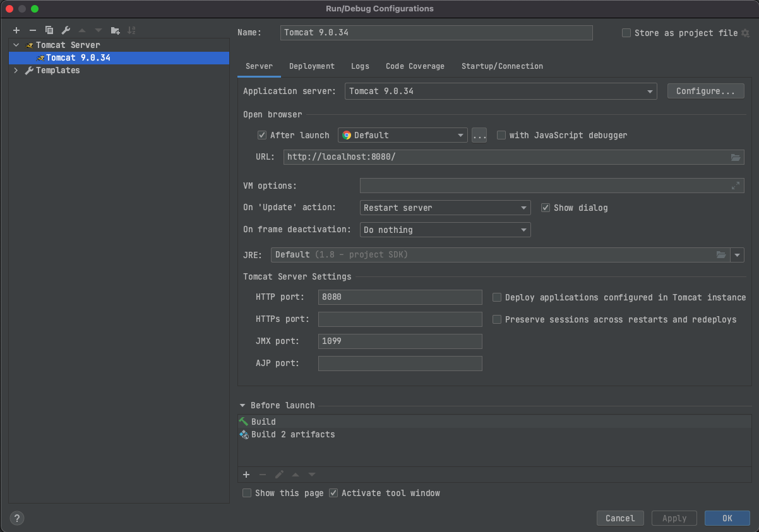Switch to the Server tab
Viewport: 759px width, 532px height.
point(259,66)
